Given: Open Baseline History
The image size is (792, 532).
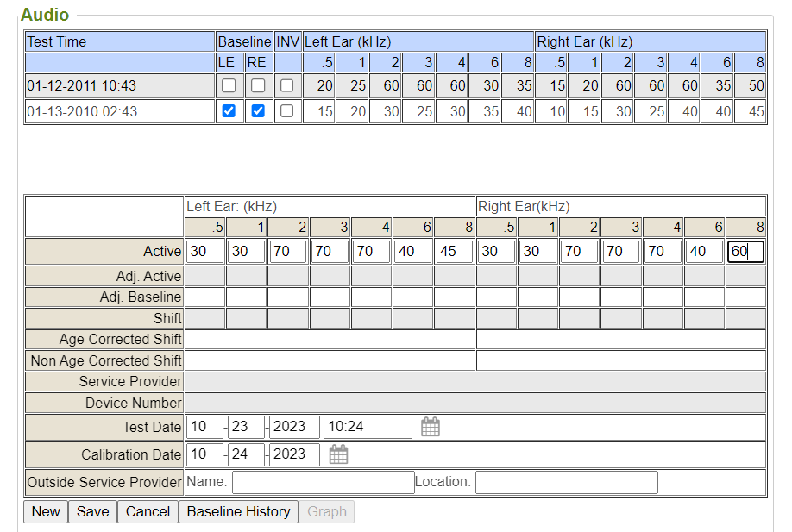Looking at the screenshot, I should [x=238, y=511].
